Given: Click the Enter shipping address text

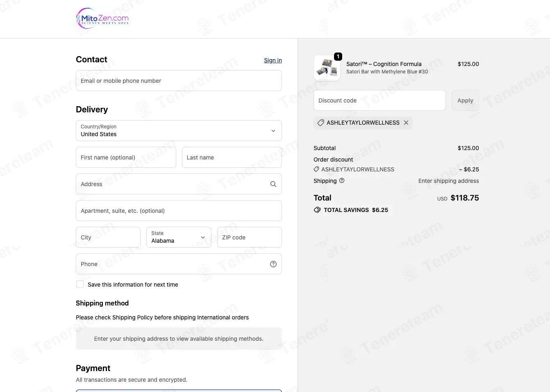Looking at the screenshot, I should click(449, 181).
